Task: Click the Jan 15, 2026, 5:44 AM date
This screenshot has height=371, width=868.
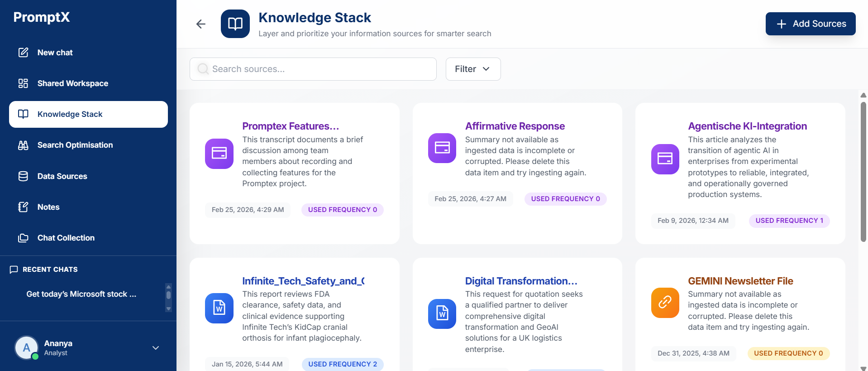Action: pyautogui.click(x=247, y=364)
